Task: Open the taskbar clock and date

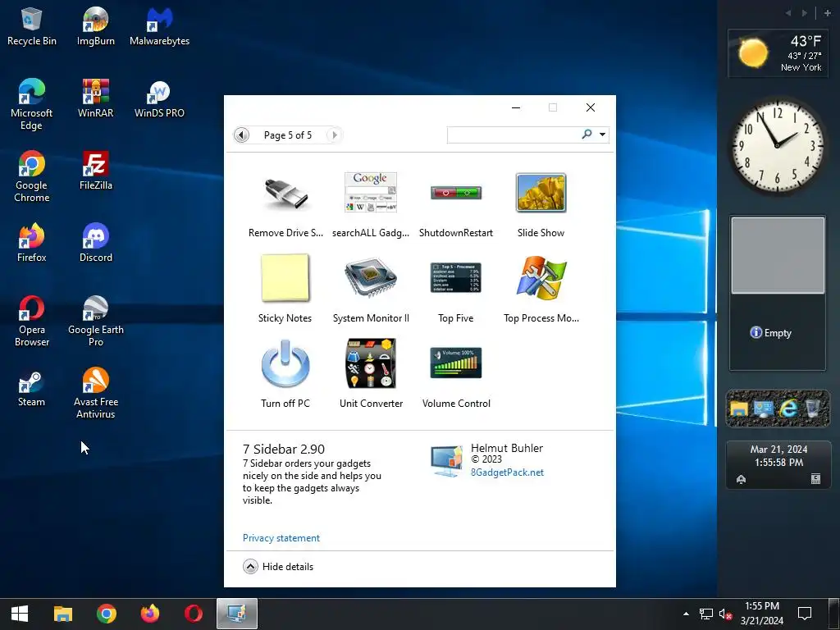Action: 762,614
